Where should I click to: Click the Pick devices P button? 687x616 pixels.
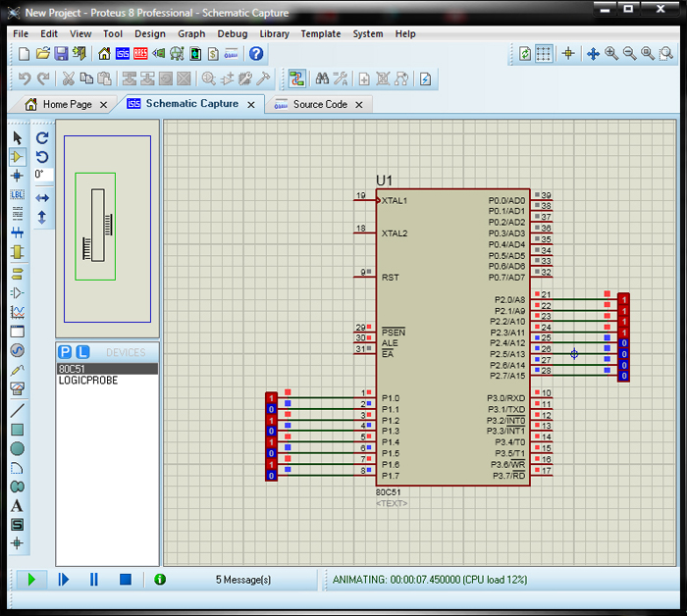coord(65,352)
